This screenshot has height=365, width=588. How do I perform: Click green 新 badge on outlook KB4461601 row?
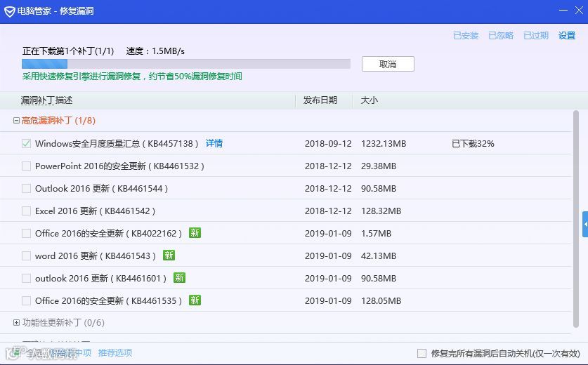click(179, 278)
